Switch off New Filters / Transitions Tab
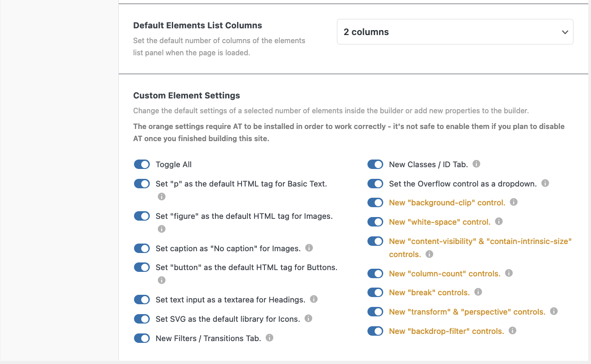 click(142, 338)
